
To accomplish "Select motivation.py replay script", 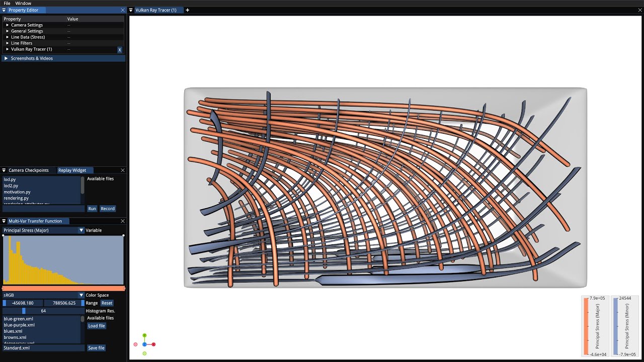I will pyautogui.click(x=41, y=192).
